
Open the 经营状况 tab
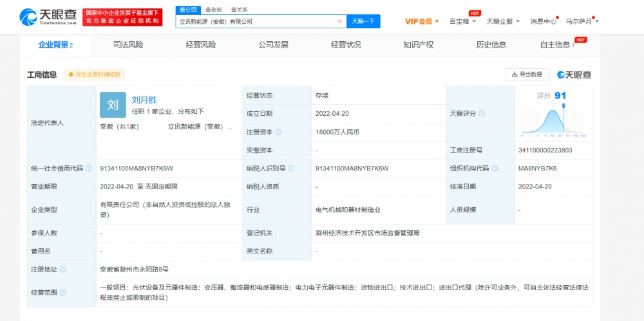tap(346, 45)
